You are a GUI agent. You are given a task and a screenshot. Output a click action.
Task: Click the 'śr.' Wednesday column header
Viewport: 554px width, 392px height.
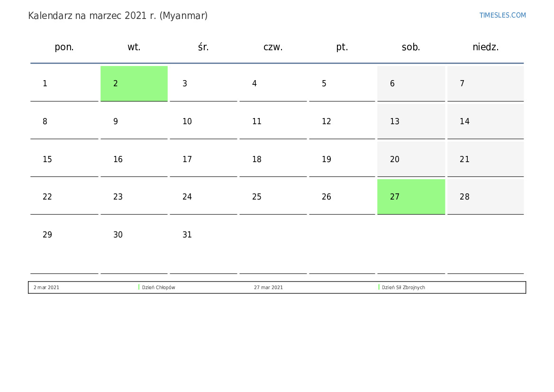point(203,47)
